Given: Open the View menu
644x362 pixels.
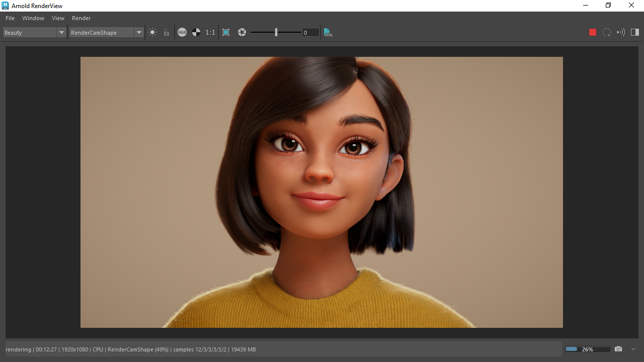Looking at the screenshot, I should 58,18.
